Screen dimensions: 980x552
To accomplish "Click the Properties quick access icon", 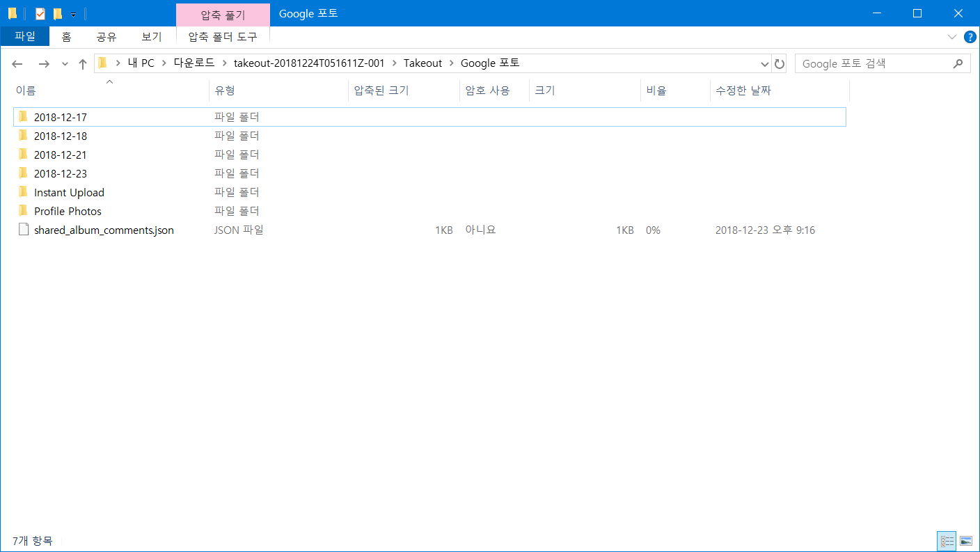I will pos(40,13).
